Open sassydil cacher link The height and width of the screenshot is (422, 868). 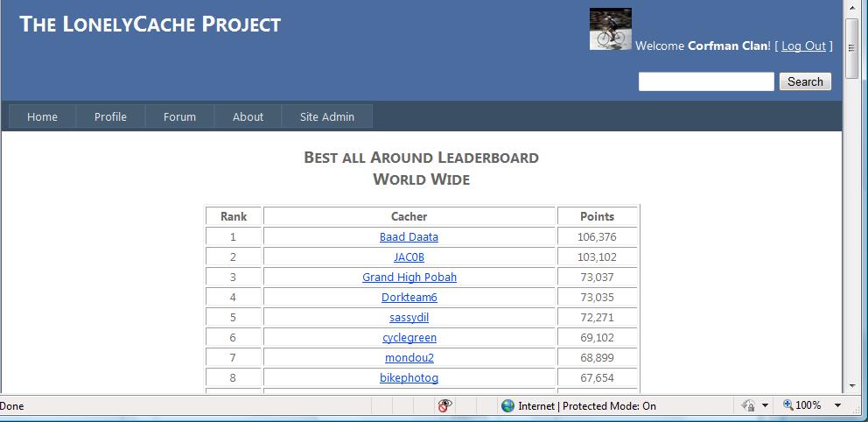tap(409, 317)
